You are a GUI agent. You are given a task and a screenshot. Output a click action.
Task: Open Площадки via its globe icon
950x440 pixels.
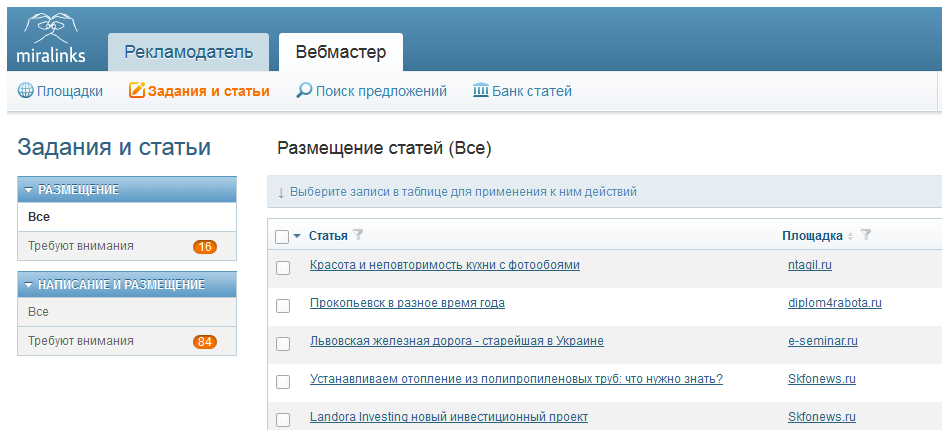pyautogui.click(x=25, y=92)
